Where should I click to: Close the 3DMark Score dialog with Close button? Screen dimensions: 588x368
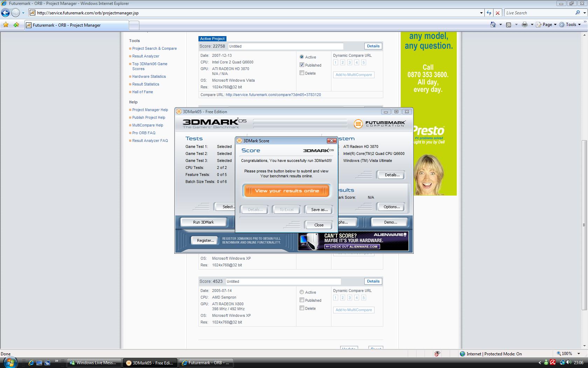(x=319, y=225)
